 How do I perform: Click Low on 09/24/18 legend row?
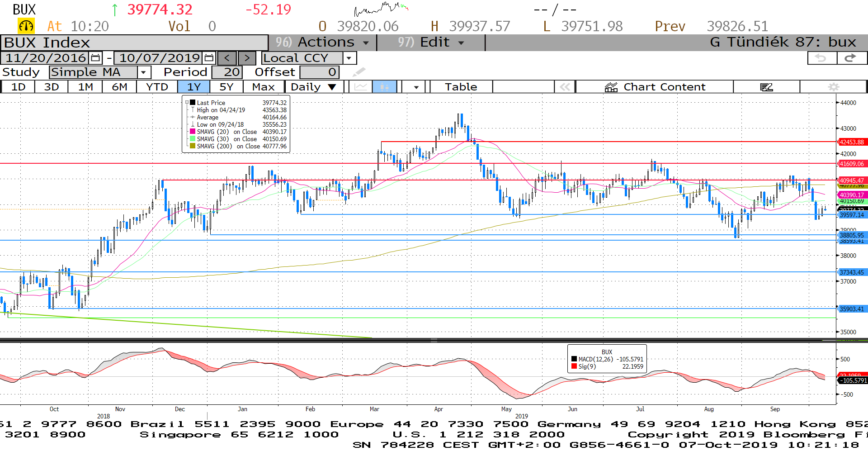pos(238,124)
